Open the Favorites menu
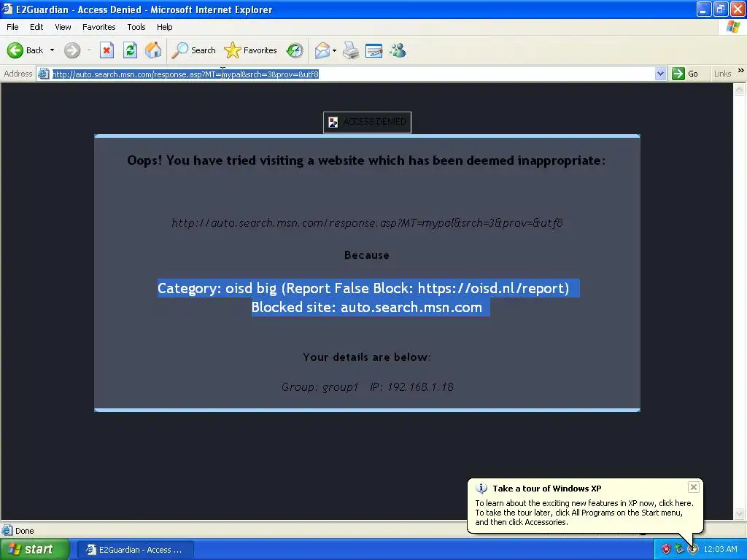Screen dimensions: 747x560 pos(98,27)
